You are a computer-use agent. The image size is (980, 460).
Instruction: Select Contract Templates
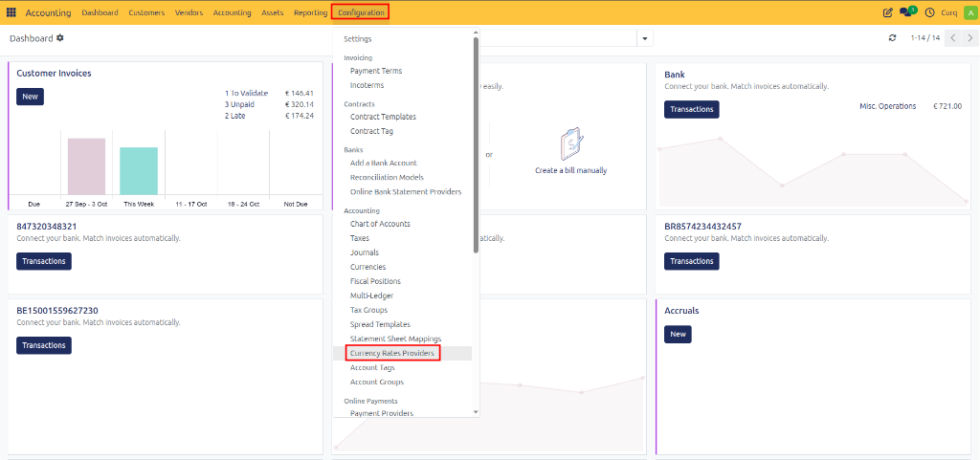pyautogui.click(x=383, y=117)
